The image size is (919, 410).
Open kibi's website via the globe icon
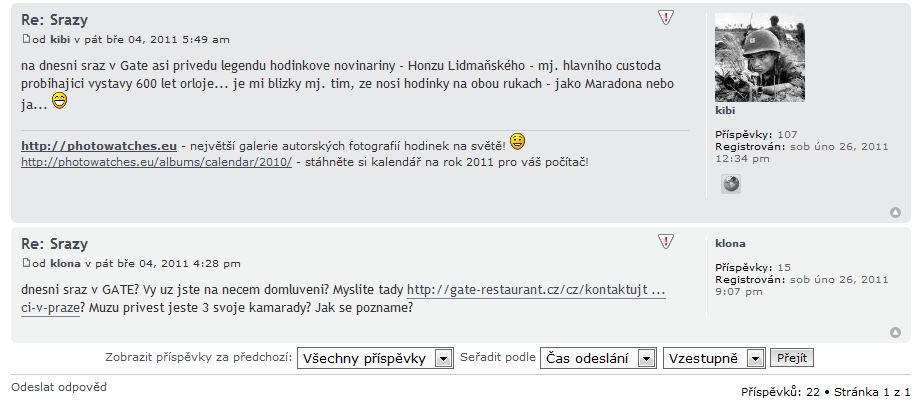[731, 184]
